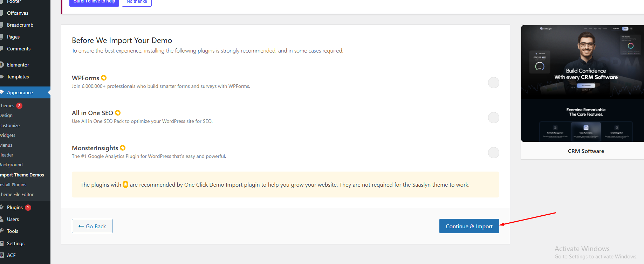Image resolution: width=644 pixels, height=264 pixels.
Task: Open the Settings menu in sidebar
Action: tap(16, 243)
